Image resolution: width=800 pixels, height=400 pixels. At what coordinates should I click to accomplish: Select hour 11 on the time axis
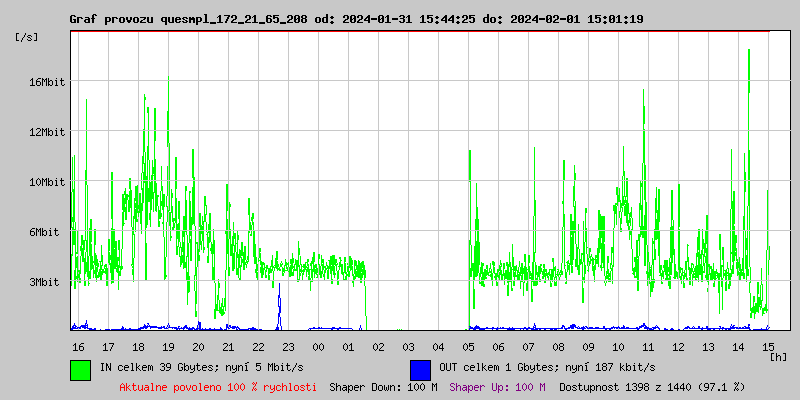click(648, 347)
